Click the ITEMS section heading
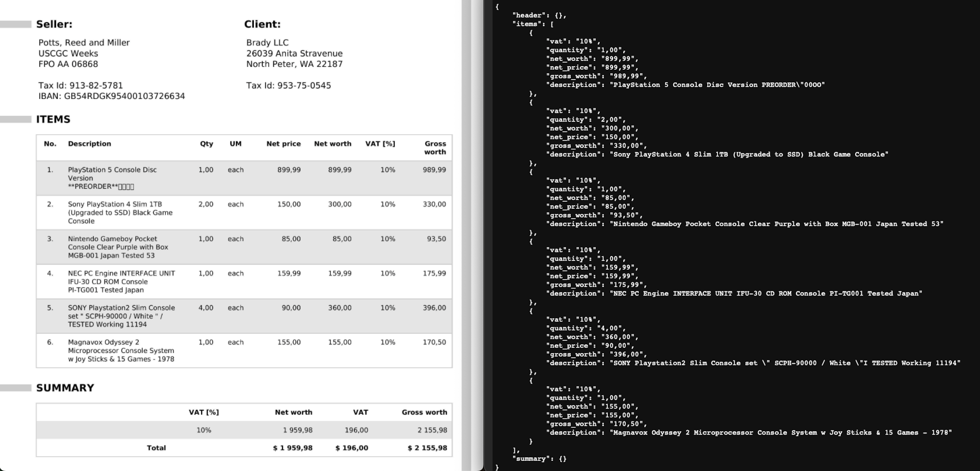Viewport: 980px width, 471px height. pyautogui.click(x=53, y=119)
